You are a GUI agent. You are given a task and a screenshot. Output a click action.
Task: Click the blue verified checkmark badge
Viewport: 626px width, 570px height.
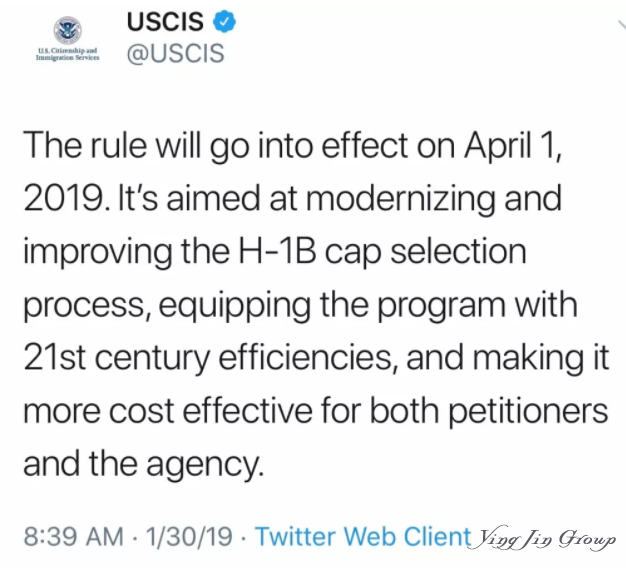(224, 22)
